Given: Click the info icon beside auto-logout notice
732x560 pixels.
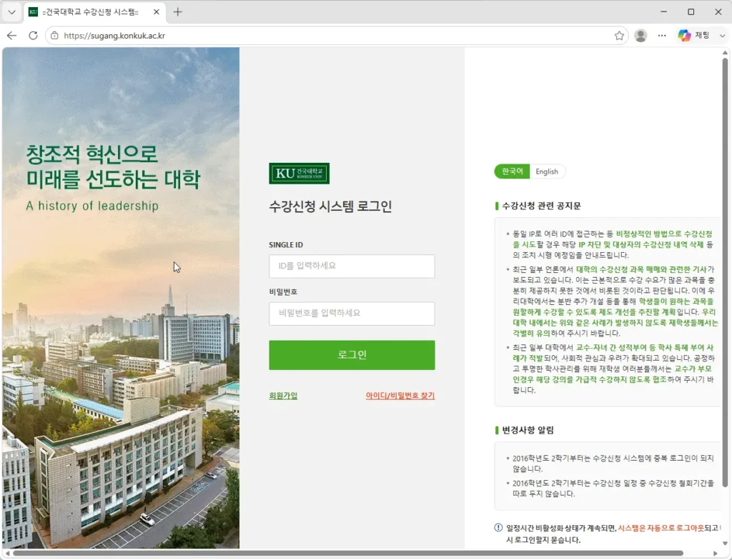Looking at the screenshot, I should (498, 528).
